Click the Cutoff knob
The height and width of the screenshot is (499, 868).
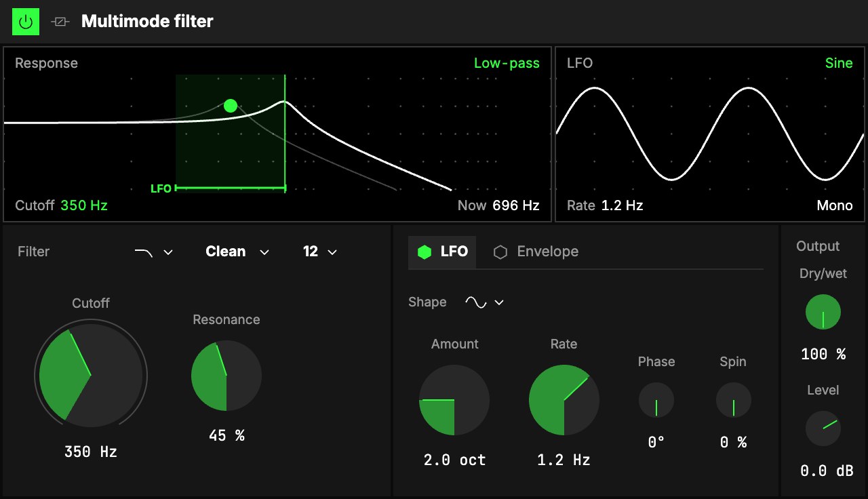click(x=91, y=375)
